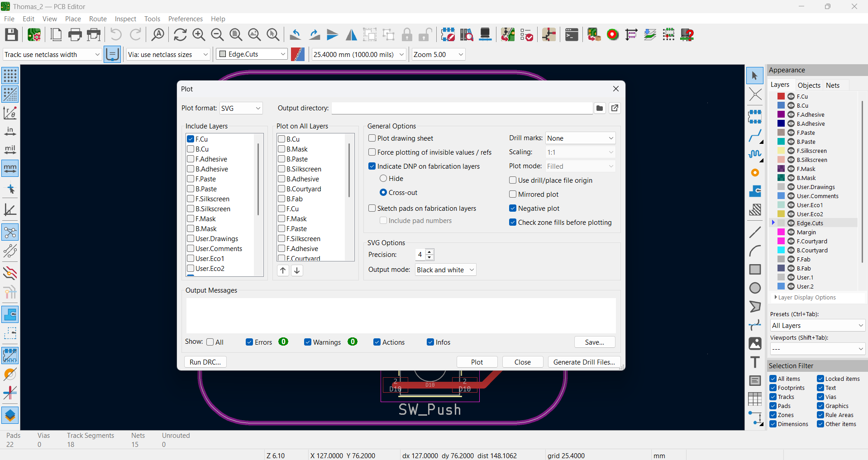Open the Drill marks dropdown

coord(580,138)
